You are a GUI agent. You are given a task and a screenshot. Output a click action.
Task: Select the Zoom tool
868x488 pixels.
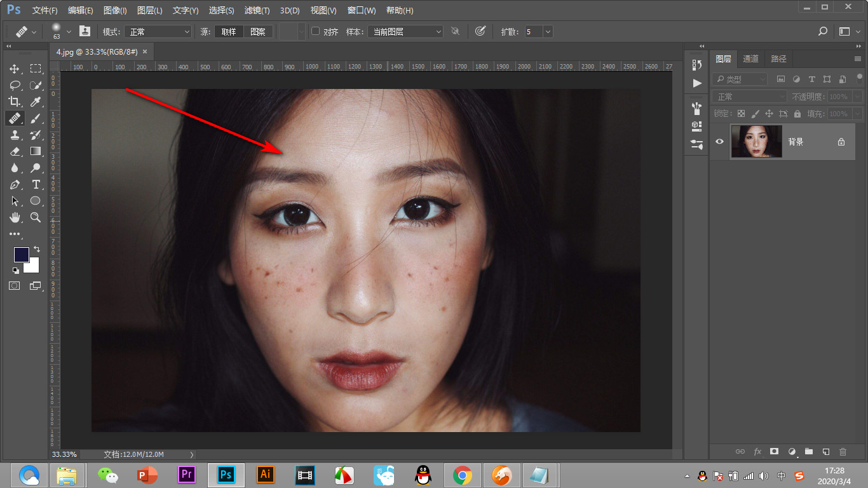pyautogui.click(x=36, y=217)
